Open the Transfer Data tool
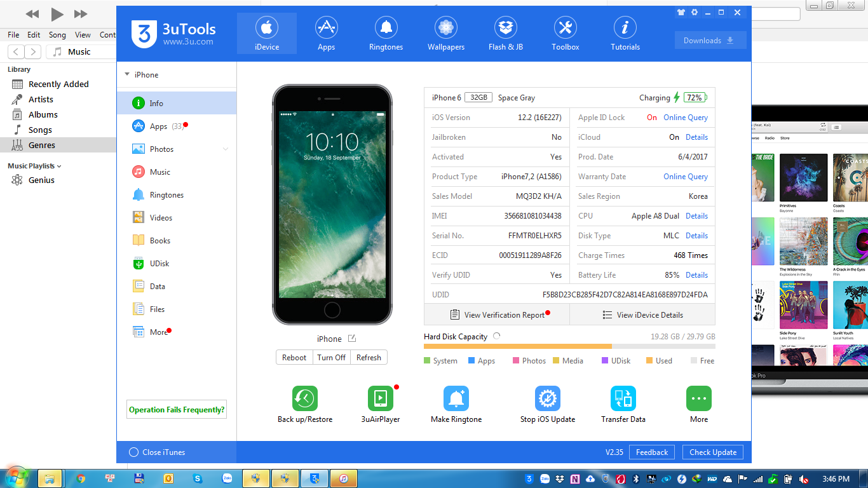 coord(623,398)
